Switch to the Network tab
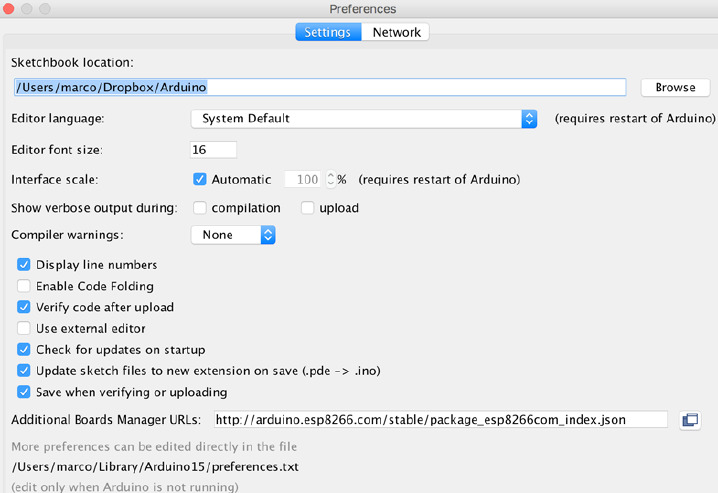Screen dimensions: 718x493 pyautogui.click(x=396, y=32)
